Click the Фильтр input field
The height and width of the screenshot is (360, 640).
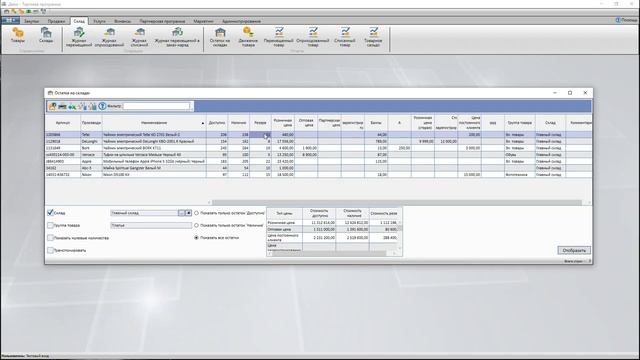(x=157, y=106)
